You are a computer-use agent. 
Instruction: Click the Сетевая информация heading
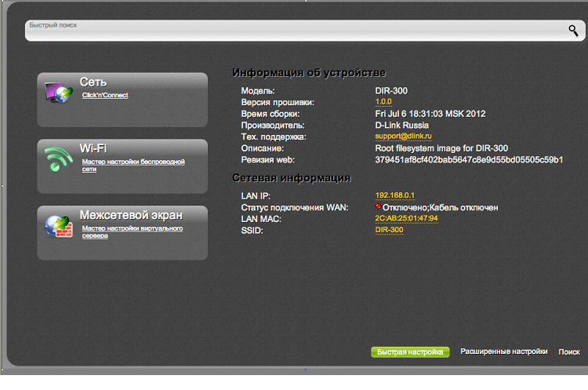click(x=292, y=178)
